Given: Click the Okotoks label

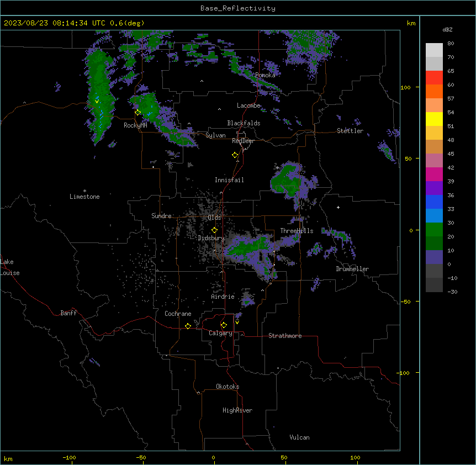Looking at the screenshot, I should point(228,387).
